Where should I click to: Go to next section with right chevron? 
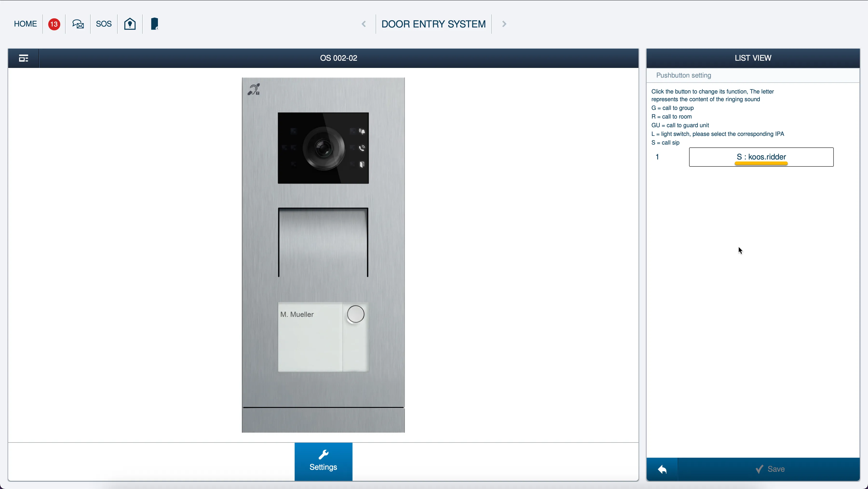point(504,24)
